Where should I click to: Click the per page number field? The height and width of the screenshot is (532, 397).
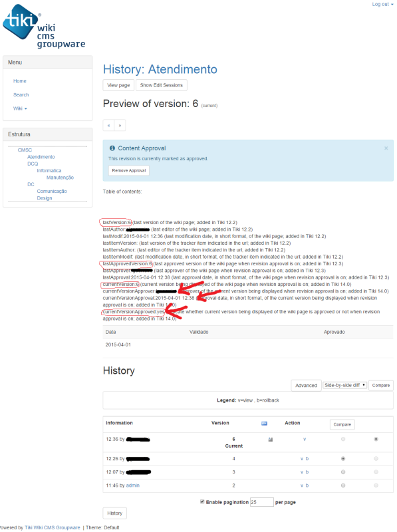261,502
